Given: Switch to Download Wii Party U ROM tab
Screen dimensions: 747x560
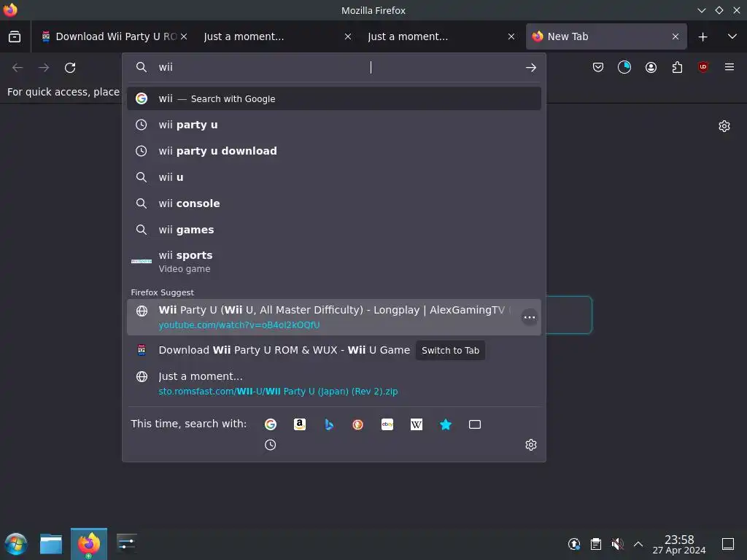Looking at the screenshot, I should coord(111,36).
